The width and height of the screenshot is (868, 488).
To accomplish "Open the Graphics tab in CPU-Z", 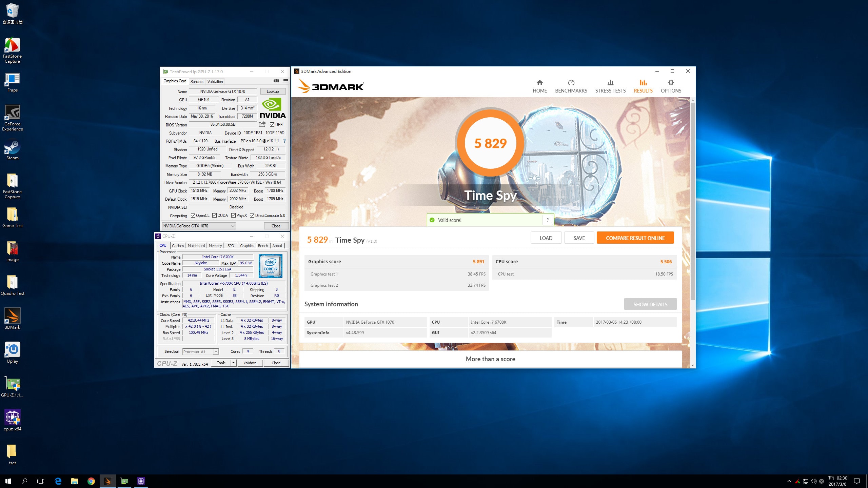I will click(247, 246).
